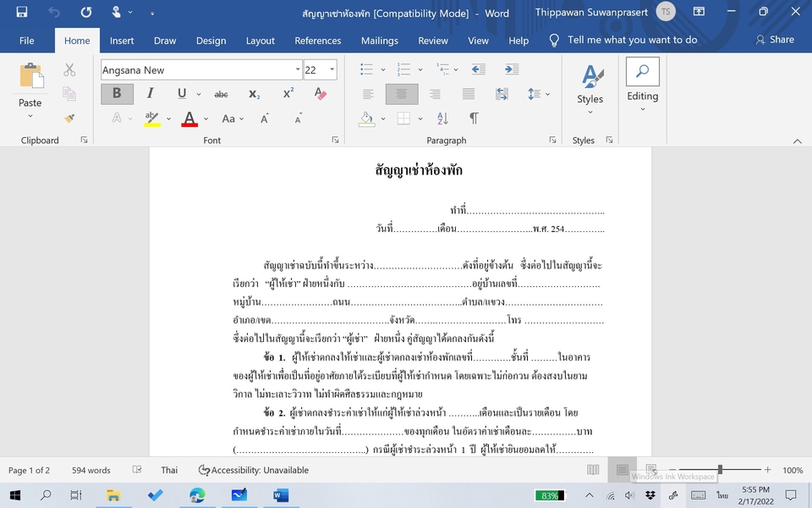Expand the Bullets list dropdown arrow
Viewport: 812px width, 508px height.
383,69
